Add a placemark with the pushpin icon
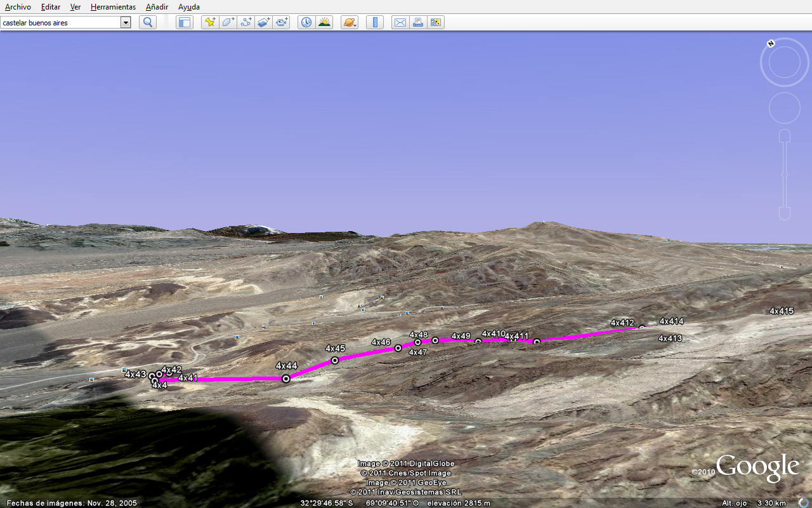The image size is (812, 508). (210, 22)
